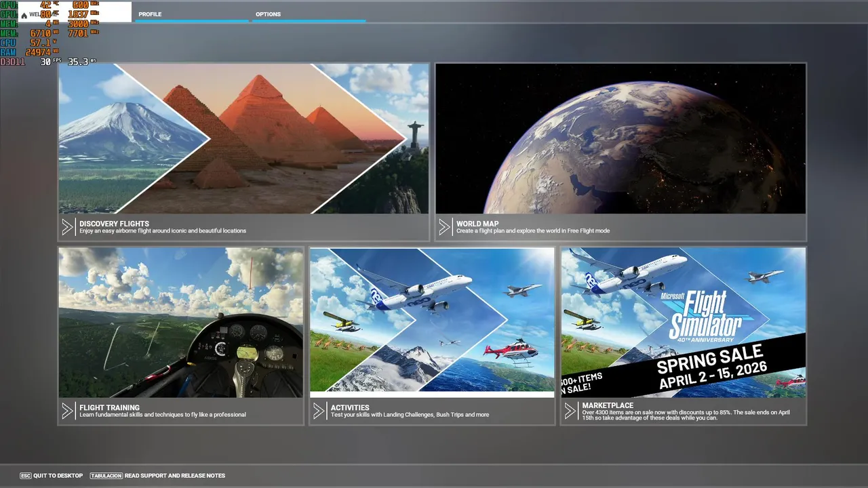
Task: Click the arrow icon beside World Map
Action: click(444, 227)
